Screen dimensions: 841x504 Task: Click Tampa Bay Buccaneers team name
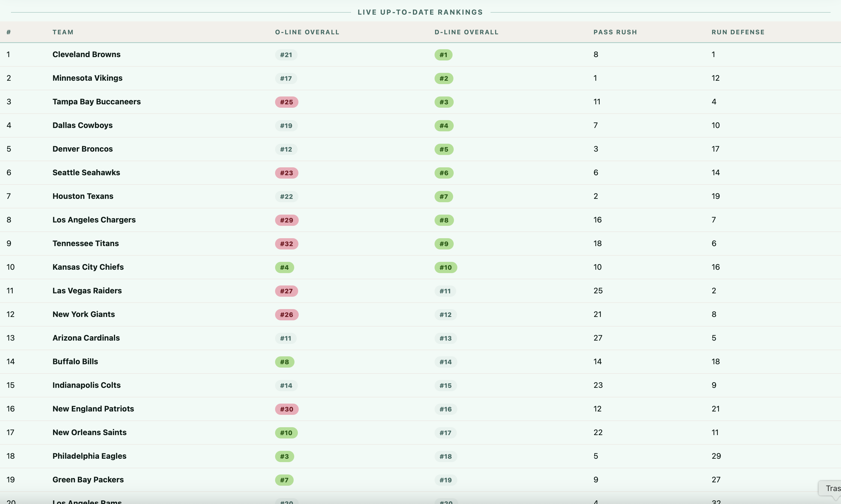point(96,102)
